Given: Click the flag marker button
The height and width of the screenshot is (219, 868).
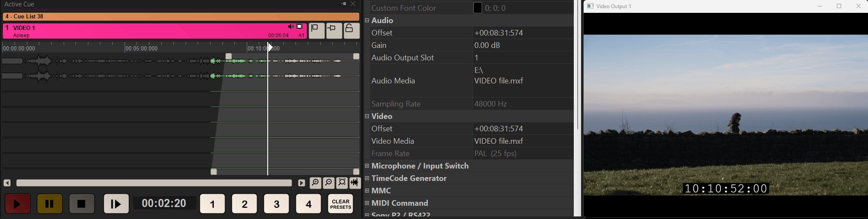Looking at the screenshot, I should [316, 31].
